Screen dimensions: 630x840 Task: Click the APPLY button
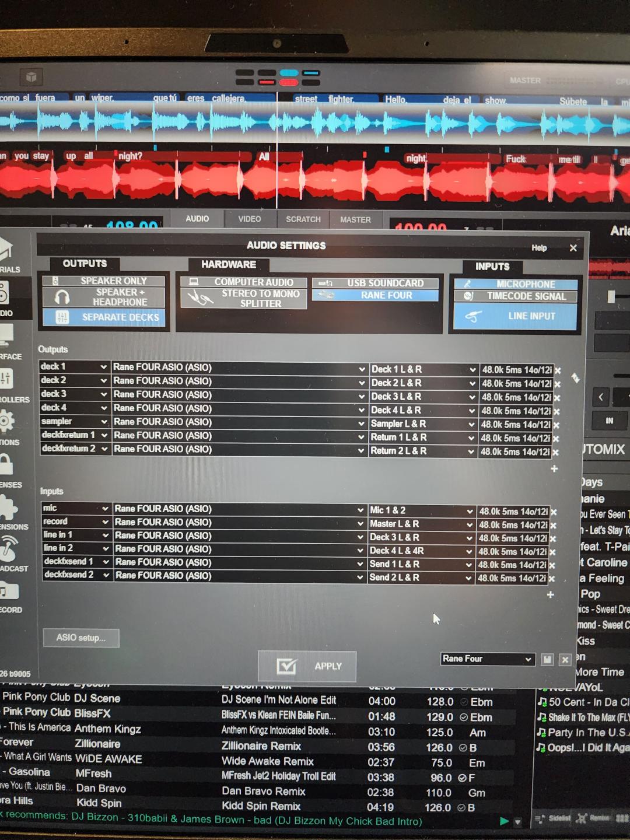307,666
